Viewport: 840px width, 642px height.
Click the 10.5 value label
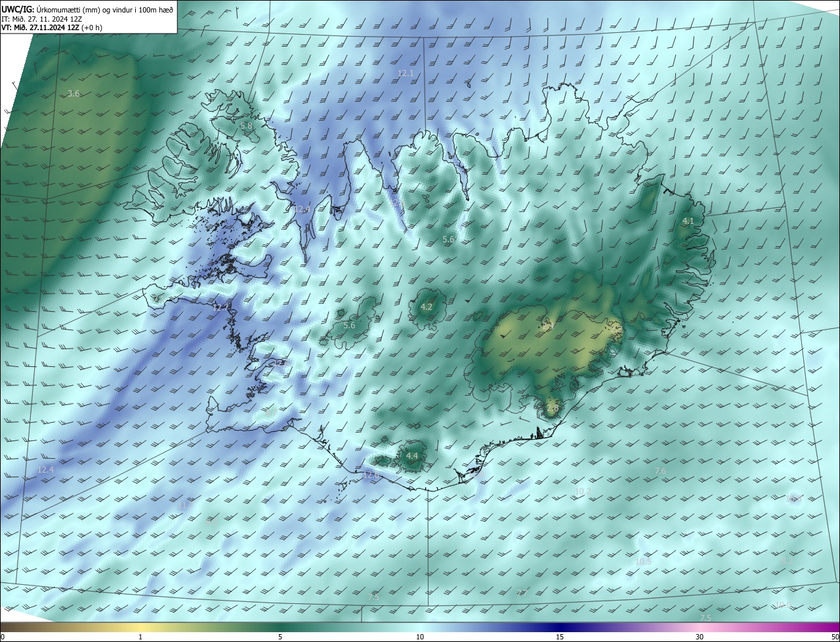pyautogui.click(x=643, y=562)
